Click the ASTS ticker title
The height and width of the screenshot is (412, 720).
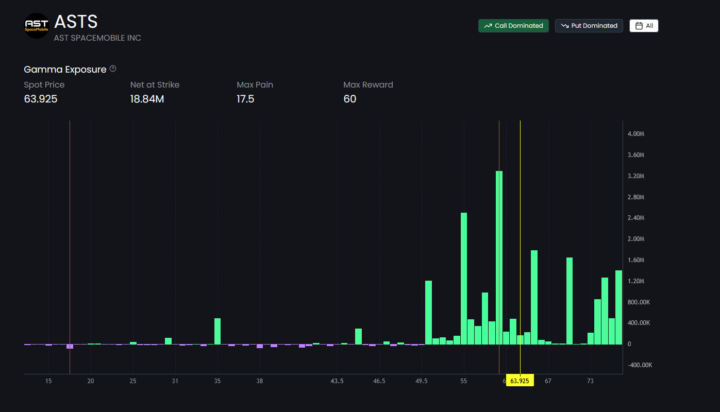[76, 20]
